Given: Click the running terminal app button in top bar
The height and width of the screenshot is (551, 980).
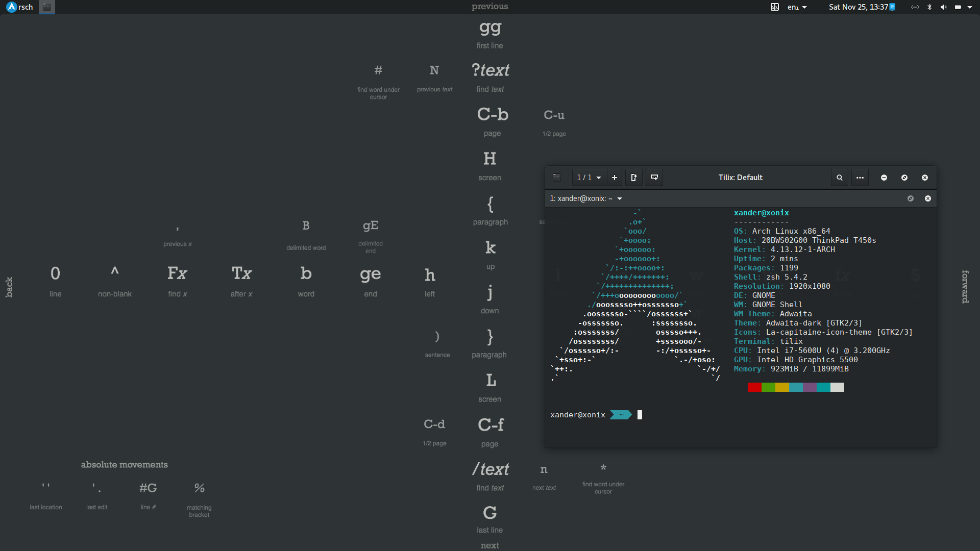Looking at the screenshot, I should pos(46,7).
